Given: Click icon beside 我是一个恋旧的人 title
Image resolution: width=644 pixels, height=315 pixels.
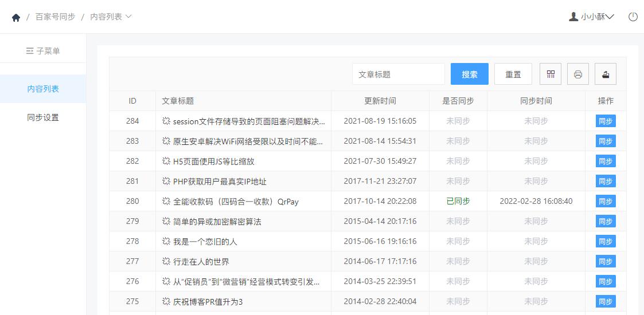Looking at the screenshot, I should point(166,242).
